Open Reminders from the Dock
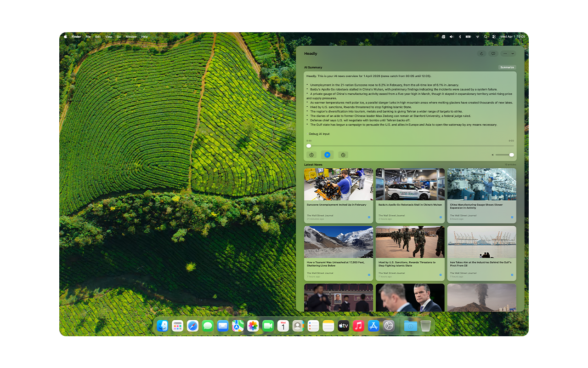 (x=313, y=326)
